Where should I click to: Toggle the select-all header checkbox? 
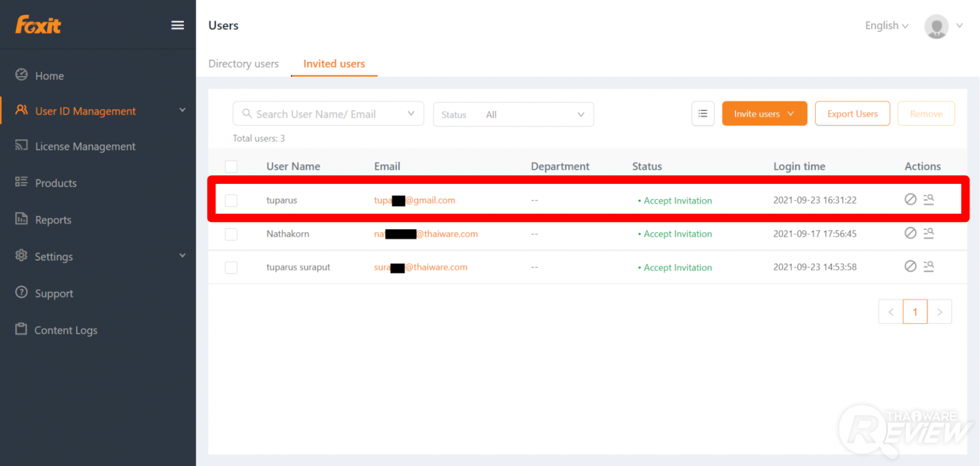tap(231, 166)
